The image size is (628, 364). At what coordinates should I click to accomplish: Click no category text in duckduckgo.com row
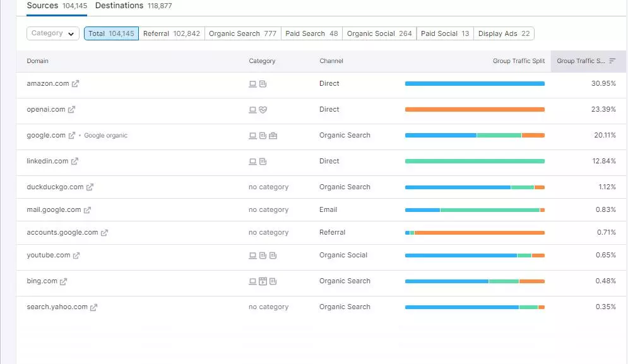coord(268,187)
